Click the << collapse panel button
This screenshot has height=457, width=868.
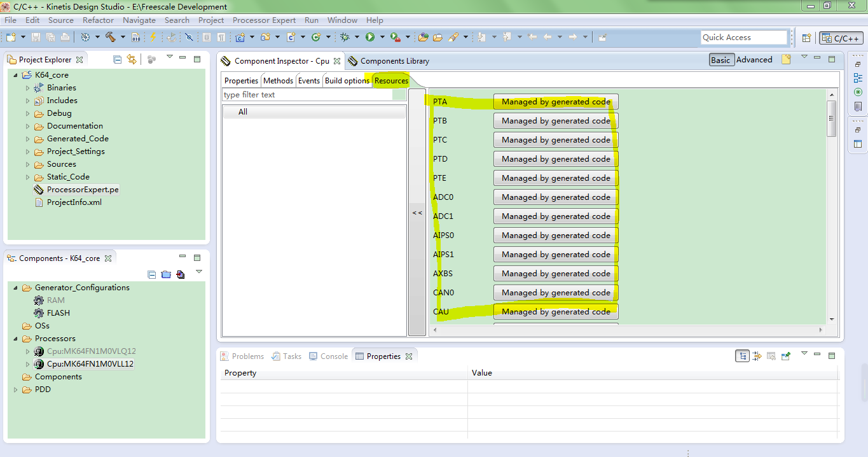coord(417,213)
